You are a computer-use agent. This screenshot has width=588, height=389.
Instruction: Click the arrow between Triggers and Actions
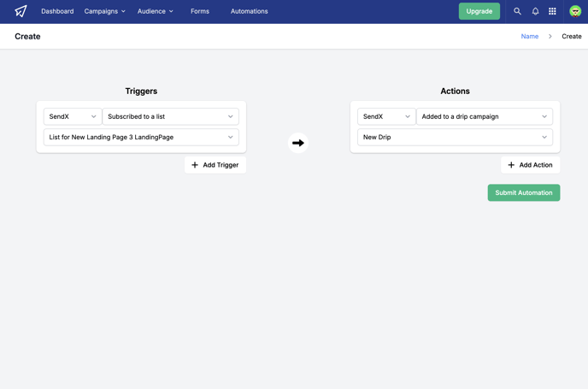pos(298,143)
